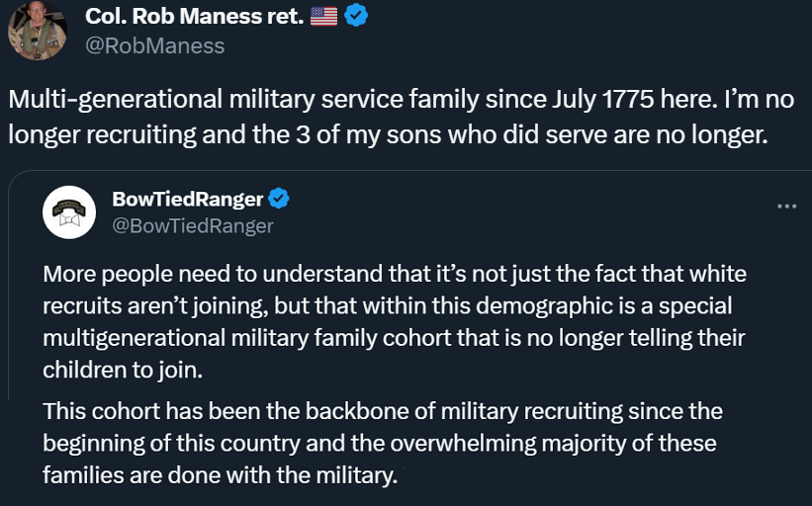The height and width of the screenshot is (506, 812).
Task: Click the line "families are done with the military."
Action: [220, 474]
